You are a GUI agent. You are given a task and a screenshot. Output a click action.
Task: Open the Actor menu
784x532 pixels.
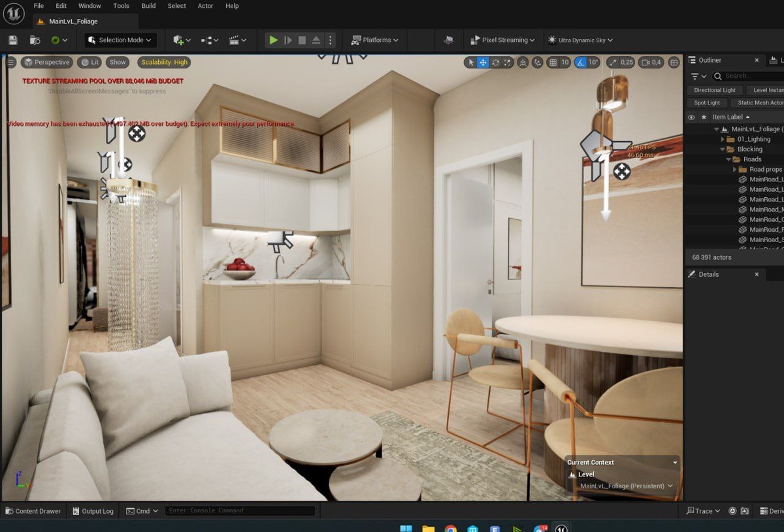(x=205, y=6)
